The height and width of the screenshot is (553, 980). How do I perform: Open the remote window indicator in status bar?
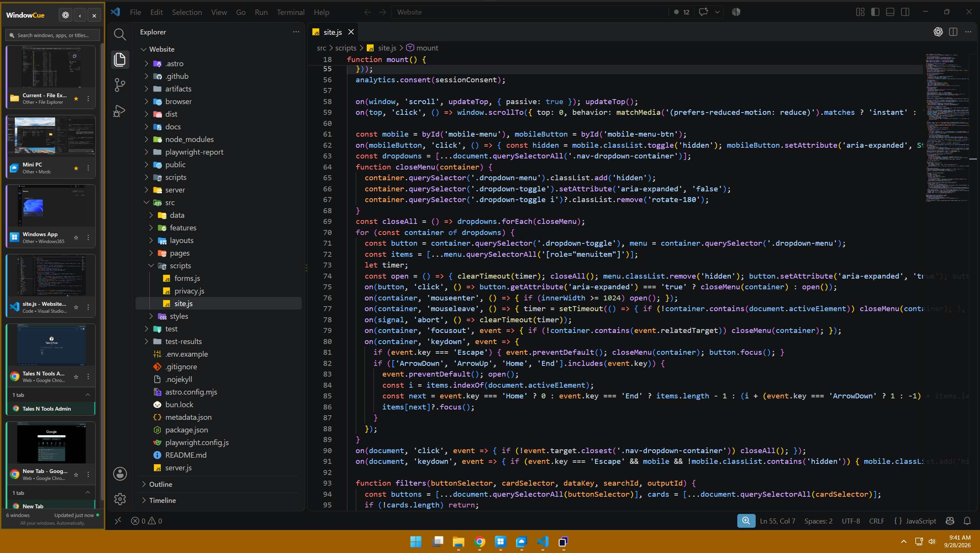pyautogui.click(x=118, y=521)
